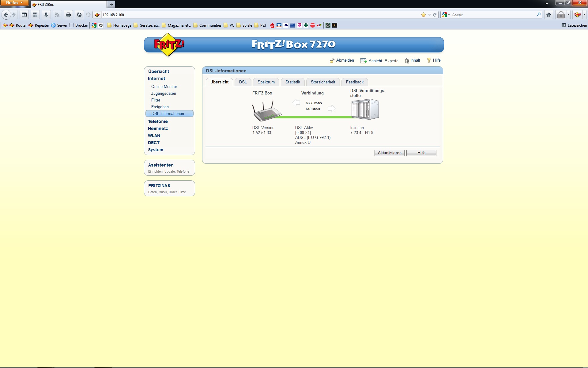Open search engine selector dropdown
The height and width of the screenshot is (368, 588).
[446, 15]
